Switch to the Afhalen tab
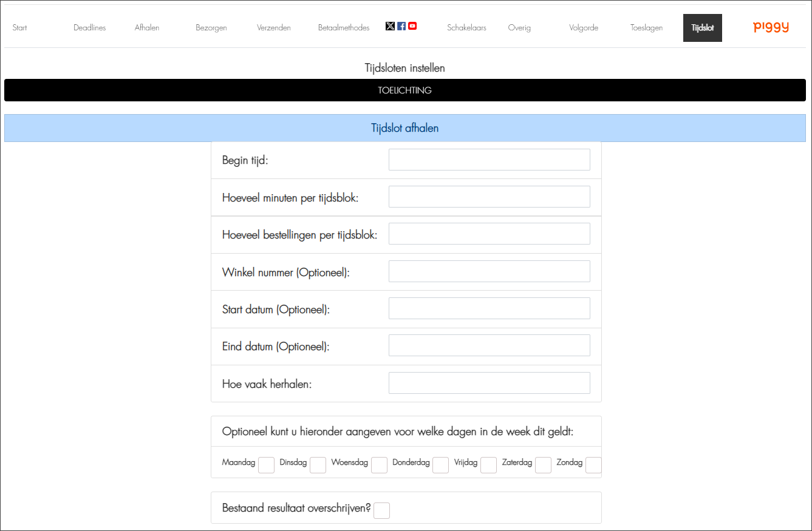812x531 pixels. tap(147, 28)
